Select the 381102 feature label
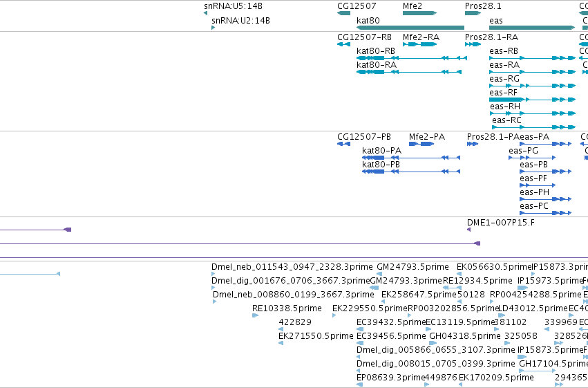Viewport: 588px width, 388px height. 510,322
